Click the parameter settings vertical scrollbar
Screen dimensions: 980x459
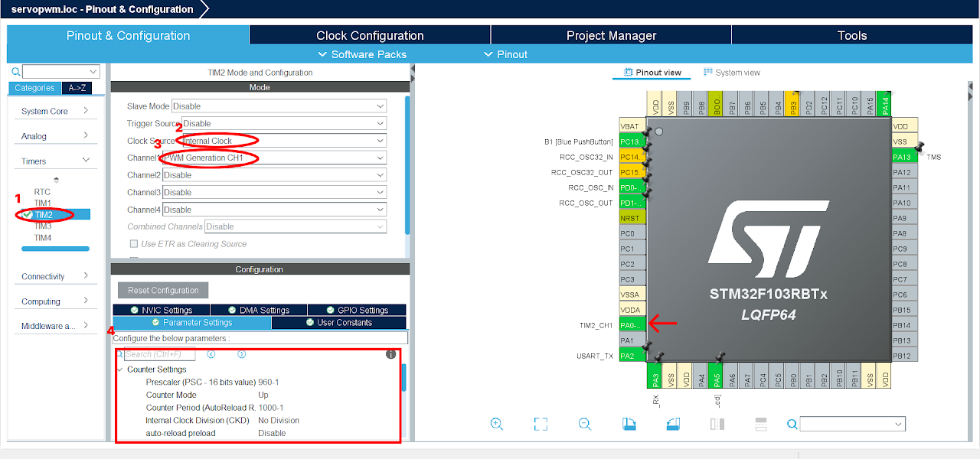click(404, 379)
